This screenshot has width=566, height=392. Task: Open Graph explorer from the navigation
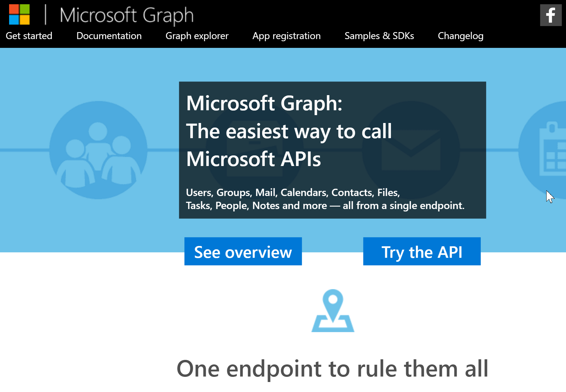[x=197, y=36]
